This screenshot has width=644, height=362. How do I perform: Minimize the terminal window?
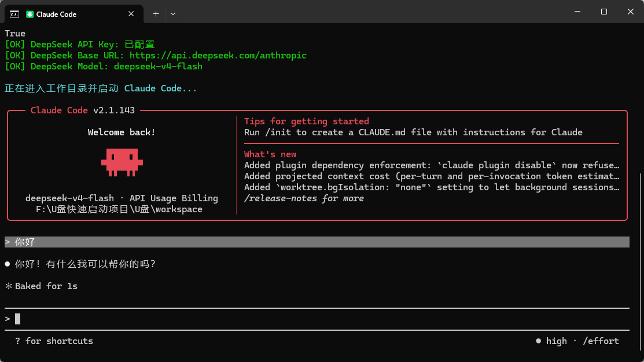[x=577, y=12]
